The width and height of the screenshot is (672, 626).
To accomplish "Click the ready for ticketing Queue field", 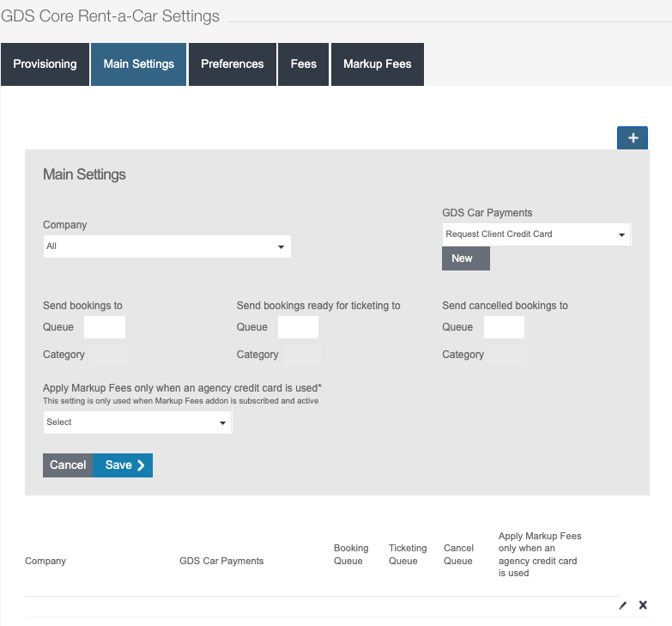I will (x=298, y=327).
